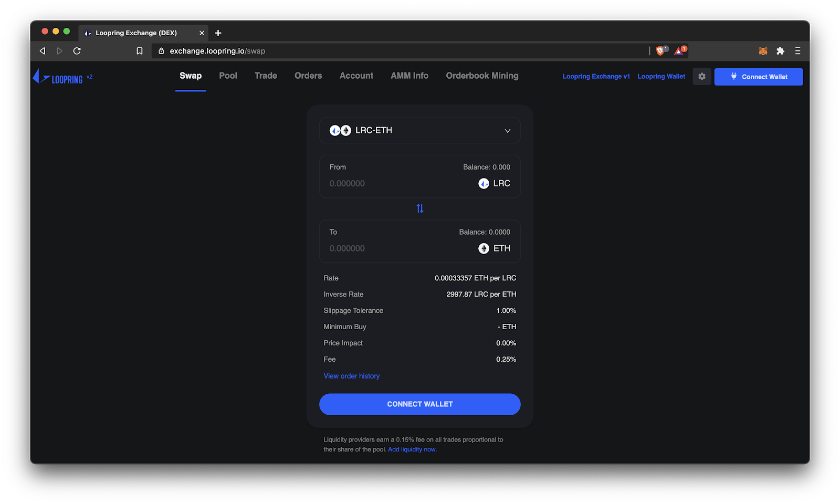Viewport: 840px width, 504px height.
Task: Click the LRC token icon in From box
Action: [x=484, y=183]
